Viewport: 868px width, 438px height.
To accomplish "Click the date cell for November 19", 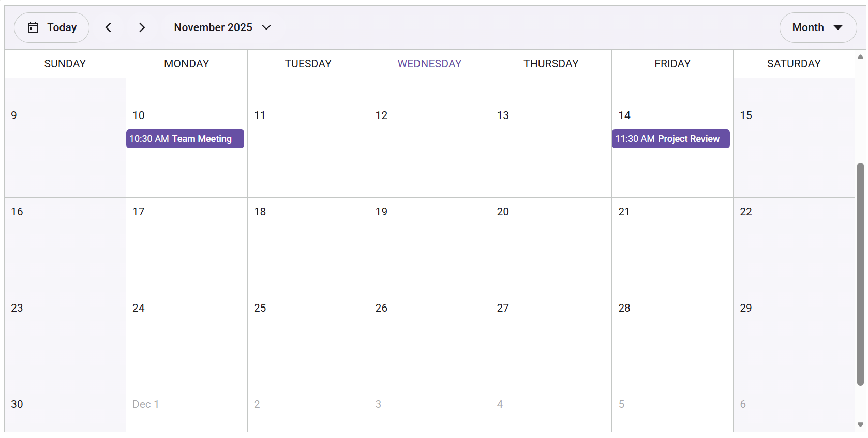I will [429, 246].
